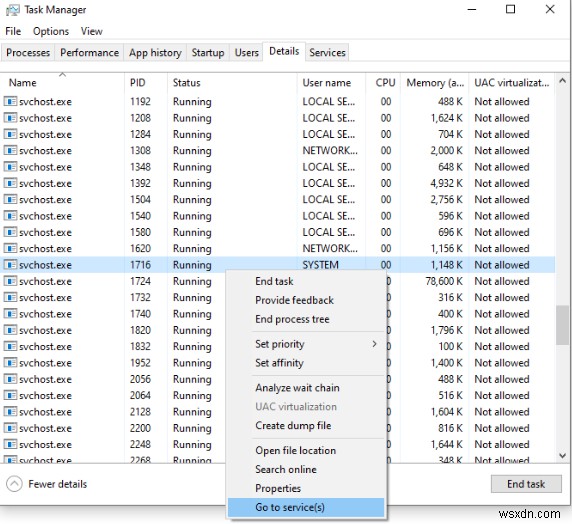Select row with memory 4,932 K
Screen dimensions: 572x524
click(278, 183)
